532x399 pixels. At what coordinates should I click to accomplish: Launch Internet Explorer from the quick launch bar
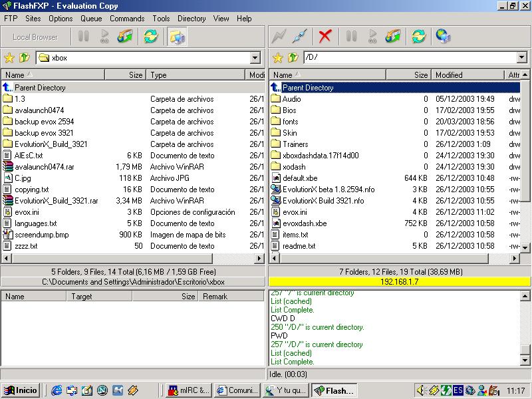pyautogui.click(x=57, y=390)
